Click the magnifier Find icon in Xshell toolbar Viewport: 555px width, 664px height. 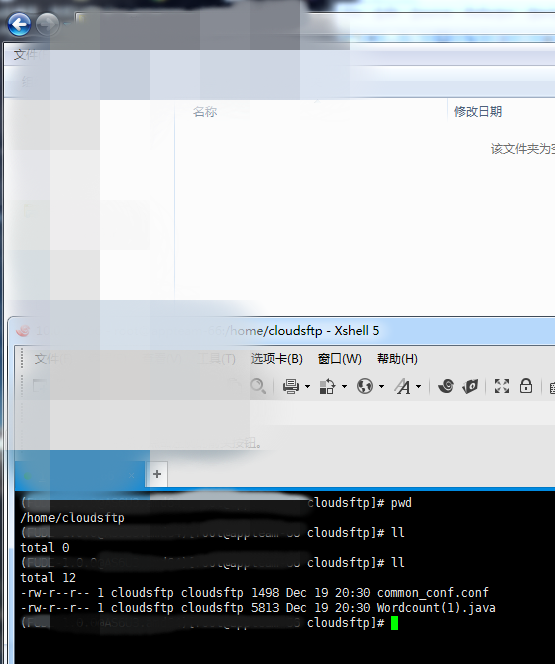coord(258,386)
